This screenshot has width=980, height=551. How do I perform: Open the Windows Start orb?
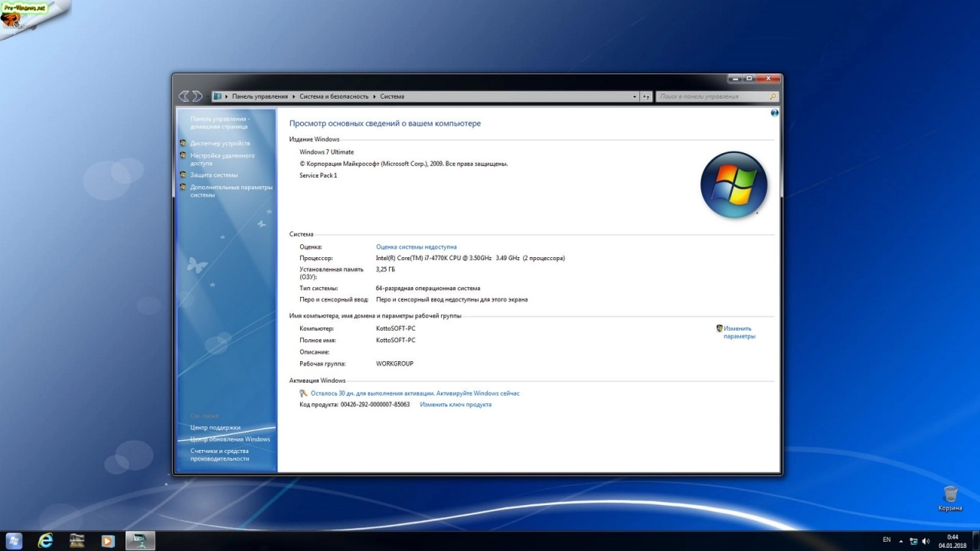pos(15,540)
